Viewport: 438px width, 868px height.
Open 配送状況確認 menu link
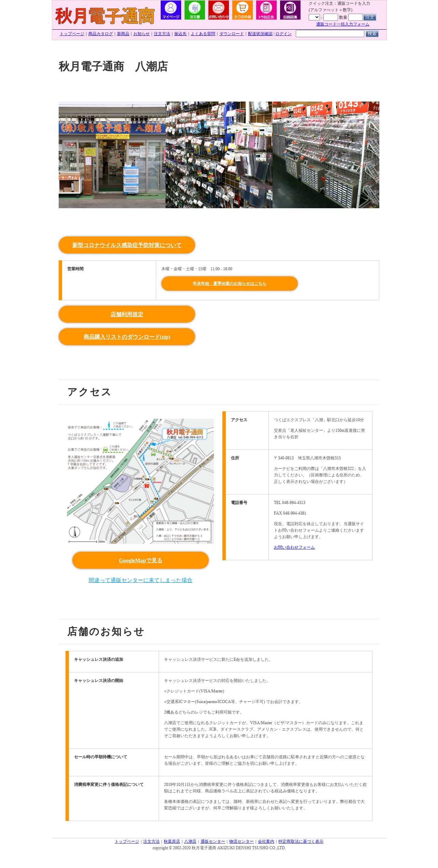pos(260,34)
